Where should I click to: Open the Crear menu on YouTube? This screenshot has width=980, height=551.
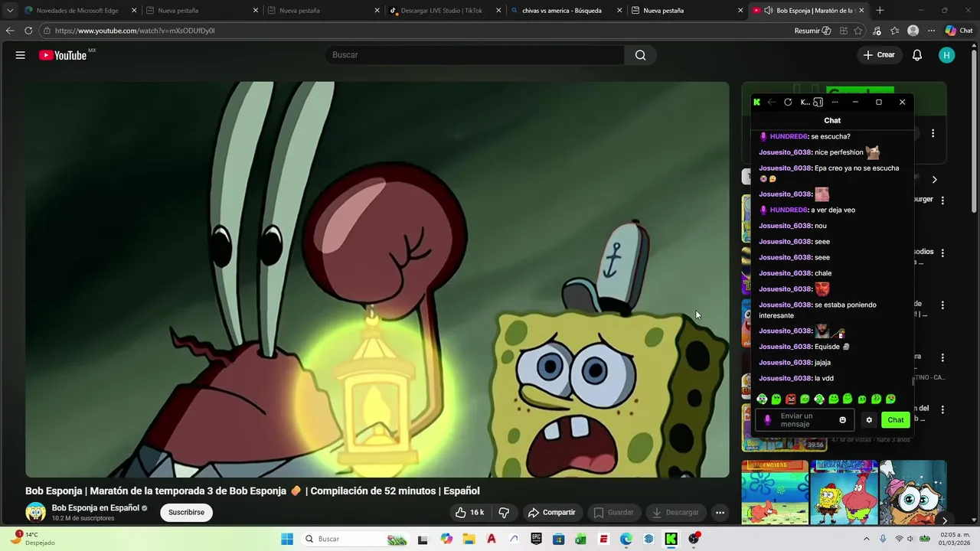[879, 55]
